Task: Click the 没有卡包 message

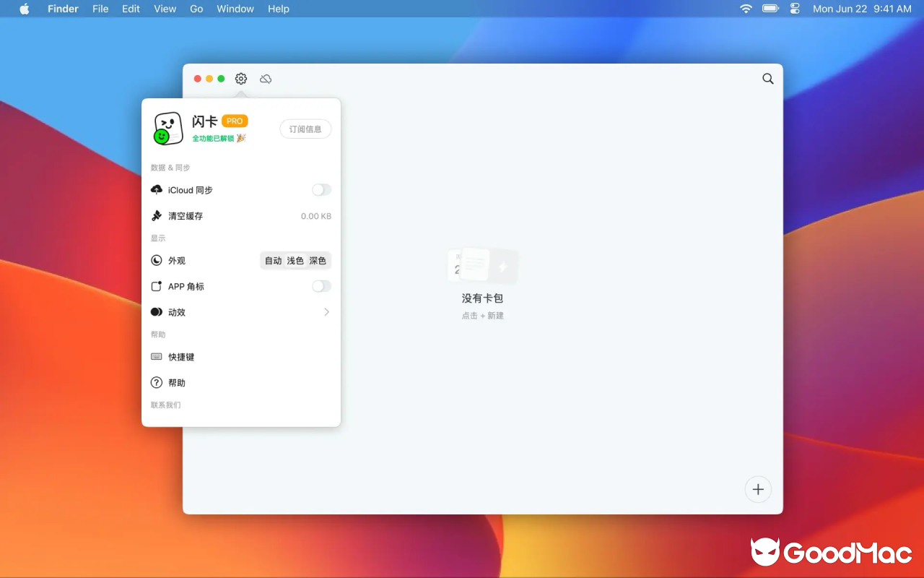Action: tap(482, 298)
